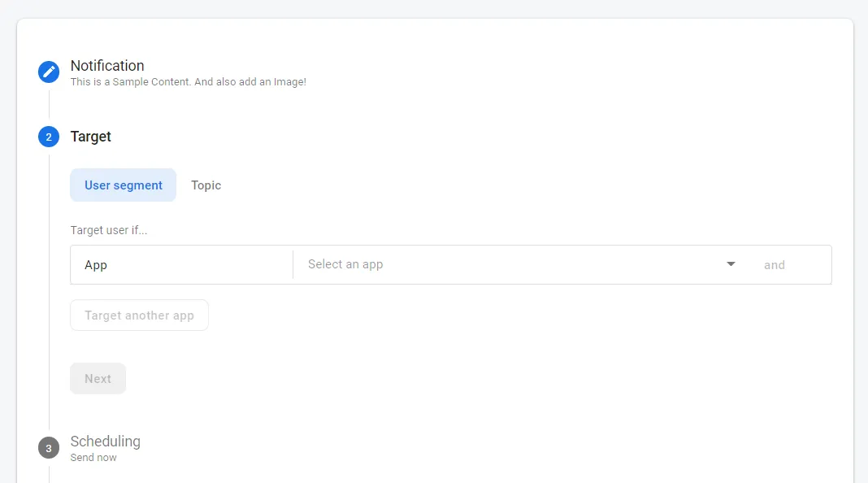Click the 'Target another app' button
Image resolution: width=868 pixels, height=483 pixels.
(139, 315)
